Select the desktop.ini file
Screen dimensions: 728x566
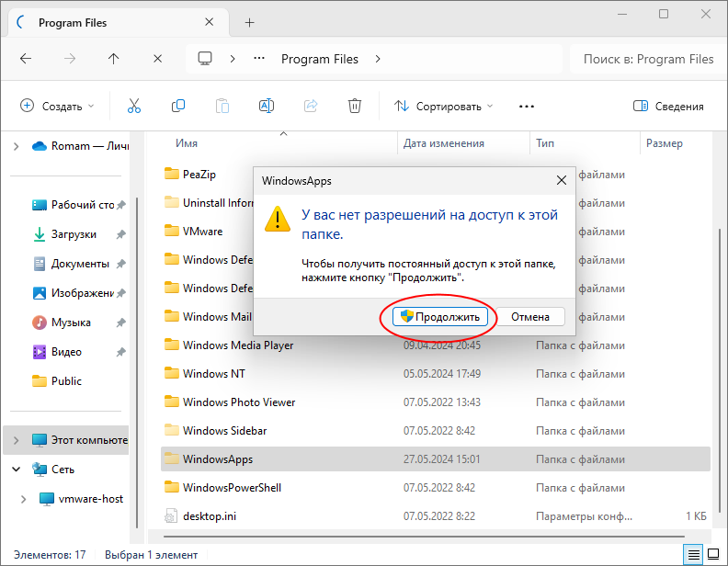(200, 515)
